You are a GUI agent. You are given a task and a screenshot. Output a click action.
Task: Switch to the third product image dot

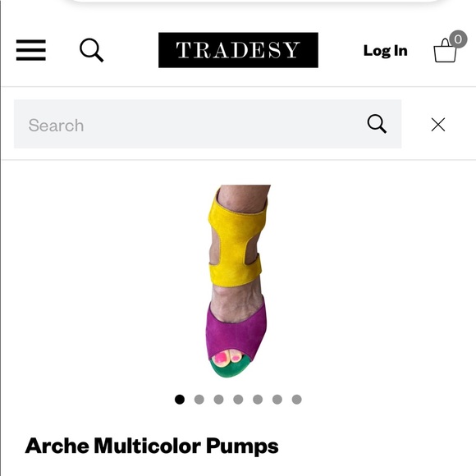(218, 399)
